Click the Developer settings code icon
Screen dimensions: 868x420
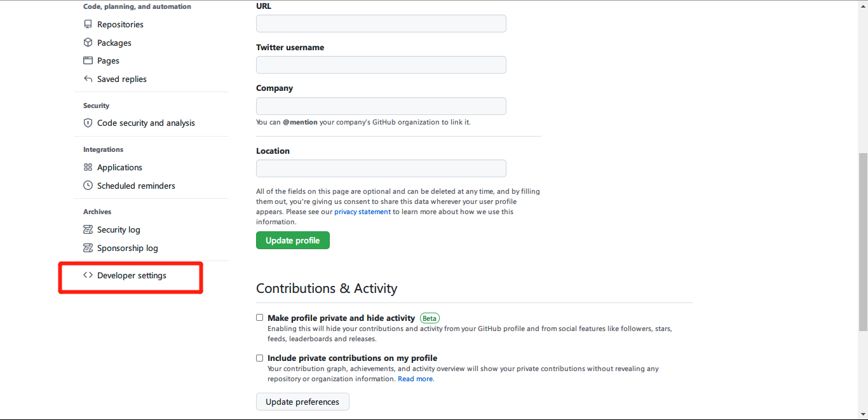(x=88, y=275)
